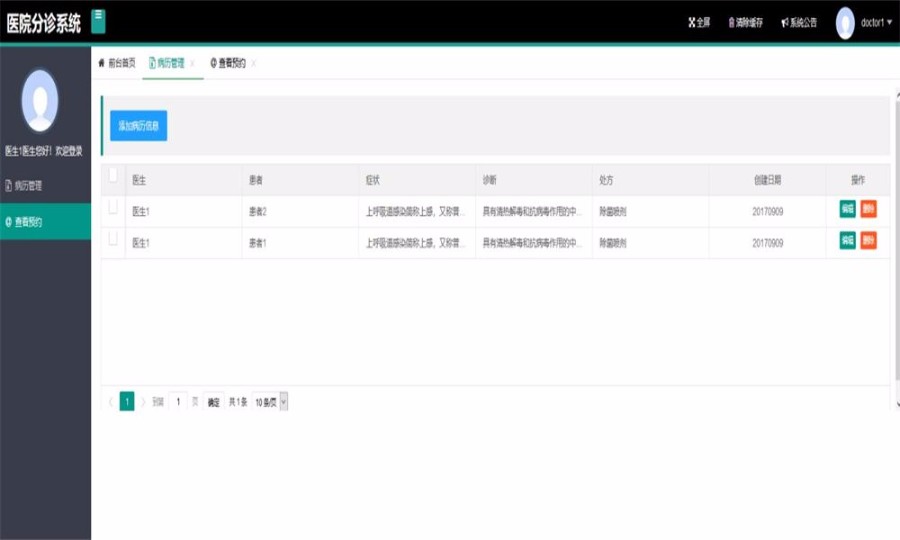The image size is (900, 540).
Task: Click the edit button for 患者1
Action: point(847,240)
